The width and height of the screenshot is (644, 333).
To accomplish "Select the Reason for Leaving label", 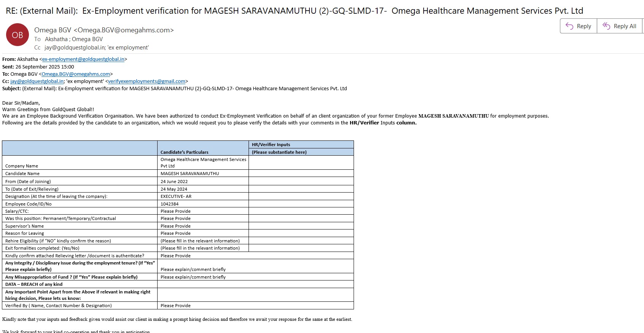I will pos(25,233).
